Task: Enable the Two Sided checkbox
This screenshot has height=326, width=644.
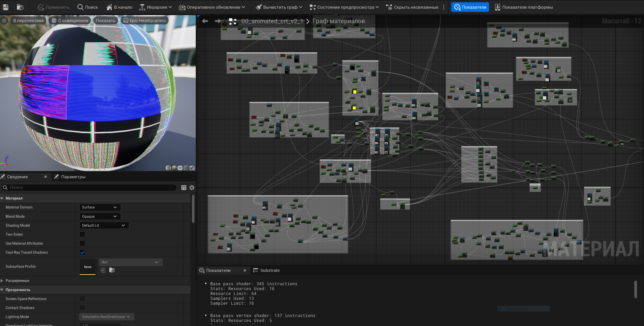Action: [82, 234]
